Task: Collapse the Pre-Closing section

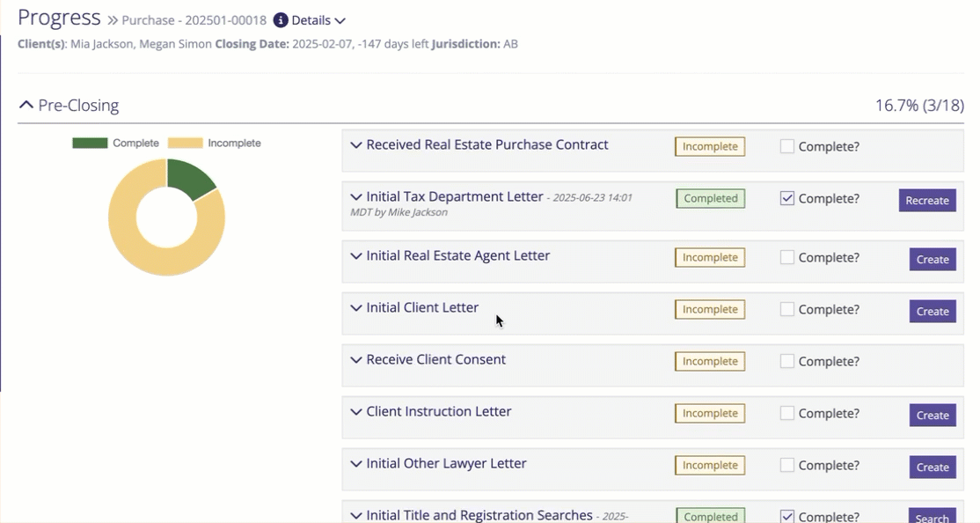Action: tap(26, 106)
